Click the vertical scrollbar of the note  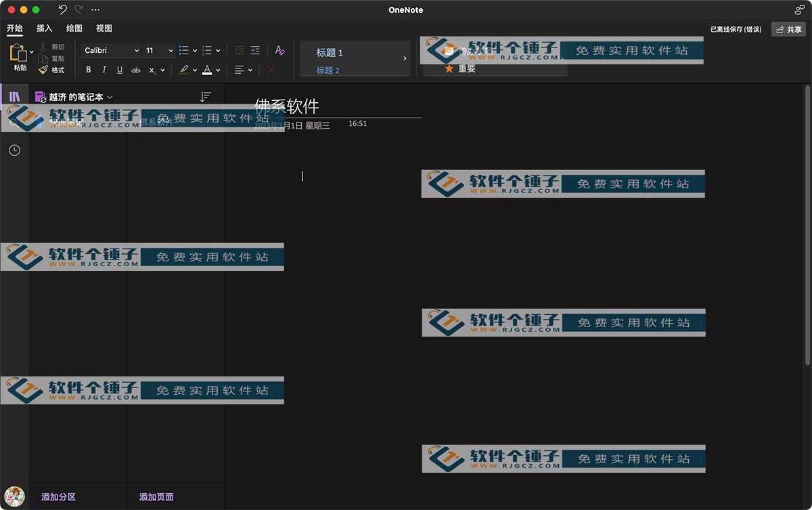click(807, 226)
